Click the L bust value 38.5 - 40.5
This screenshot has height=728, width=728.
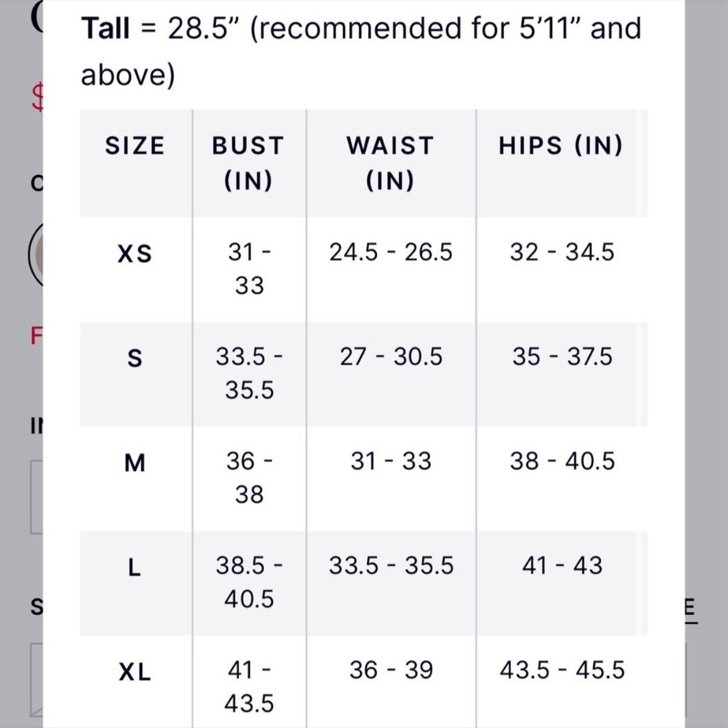click(x=249, y=582)
